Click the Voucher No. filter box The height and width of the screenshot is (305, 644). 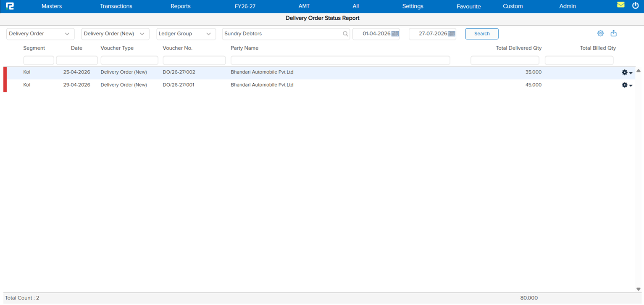(x=194, y=61)
